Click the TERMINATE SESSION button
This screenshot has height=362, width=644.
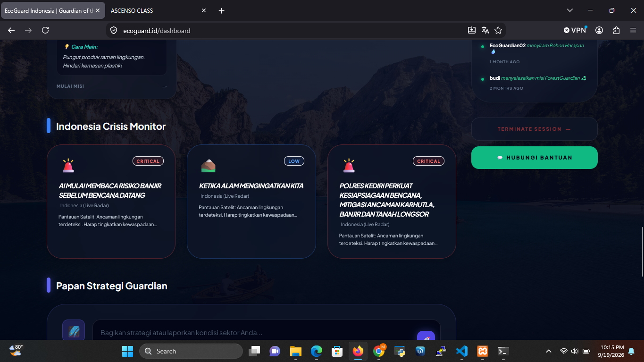click(x=535, y=129)
